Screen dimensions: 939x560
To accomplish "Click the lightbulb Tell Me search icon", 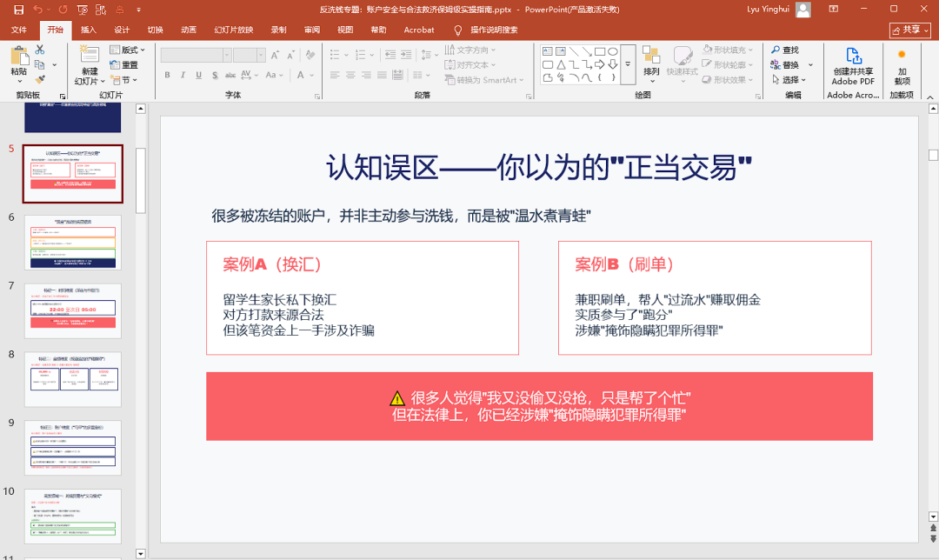I will 458,30.
